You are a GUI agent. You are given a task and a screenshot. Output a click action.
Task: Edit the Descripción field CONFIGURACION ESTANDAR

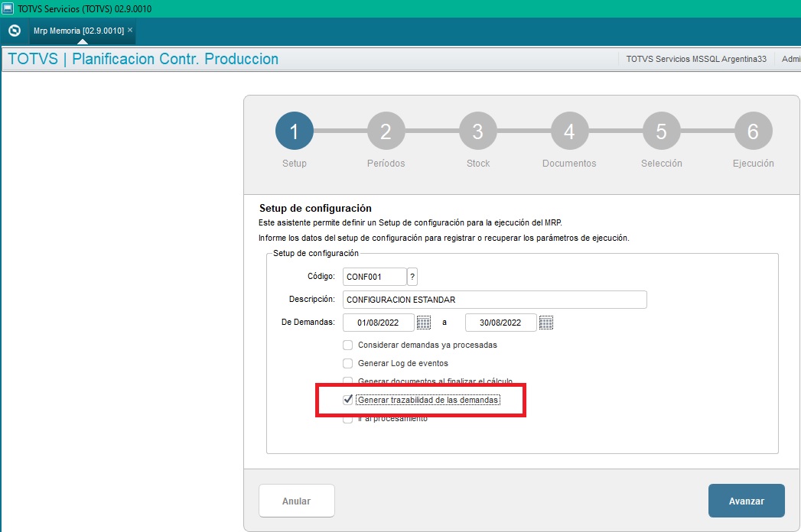point(494,300)
